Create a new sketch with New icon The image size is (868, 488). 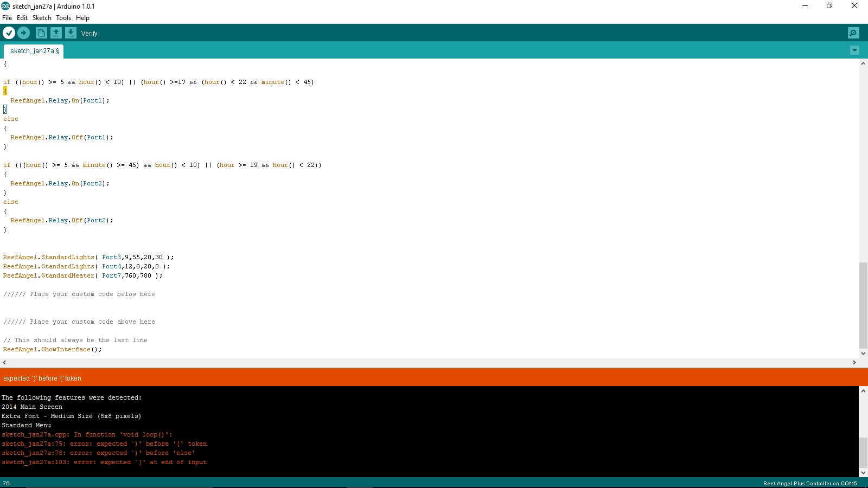point(41,33)
